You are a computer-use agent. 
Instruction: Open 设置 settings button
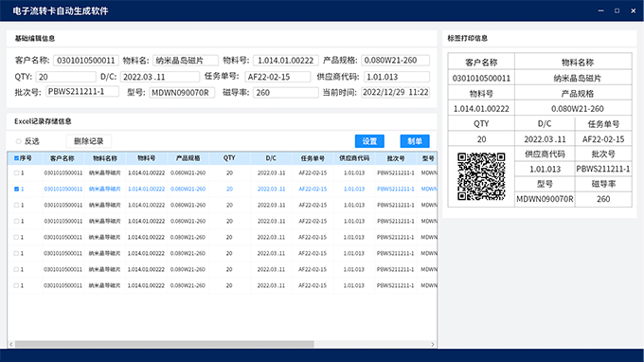(x=369, y=141)
